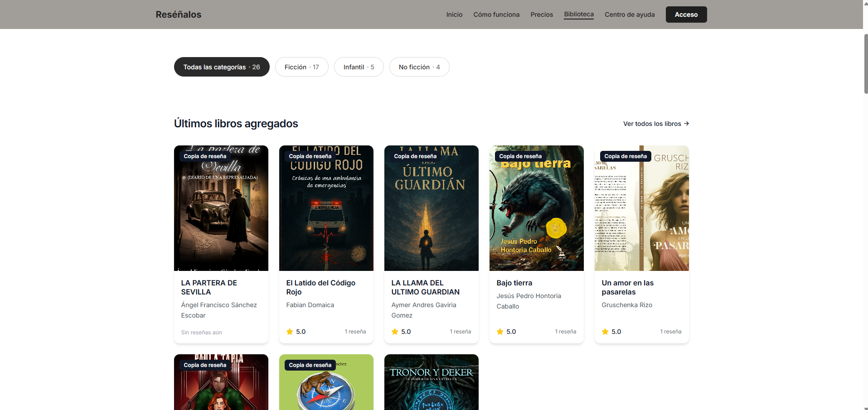
Task: Click author name Gruschenka Rizo
Action: (627, 305)
